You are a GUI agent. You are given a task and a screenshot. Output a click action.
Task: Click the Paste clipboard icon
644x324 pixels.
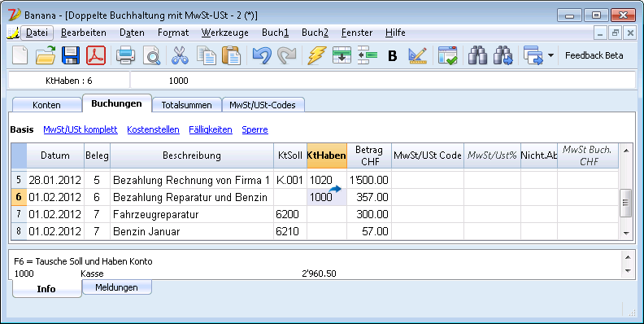231,55
